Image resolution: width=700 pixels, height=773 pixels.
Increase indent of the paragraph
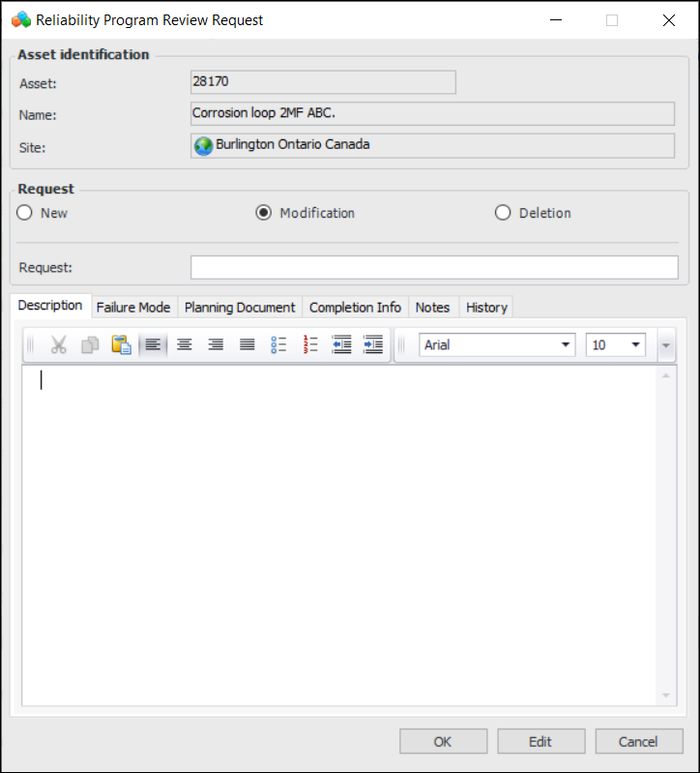tap(373, 344)
